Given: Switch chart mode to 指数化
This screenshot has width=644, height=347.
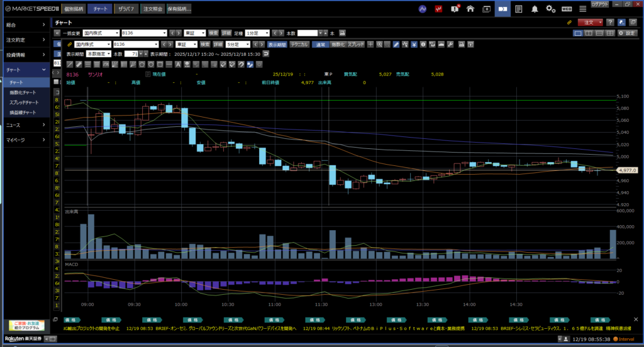Looking at the screenshot, I should point(338,45).
